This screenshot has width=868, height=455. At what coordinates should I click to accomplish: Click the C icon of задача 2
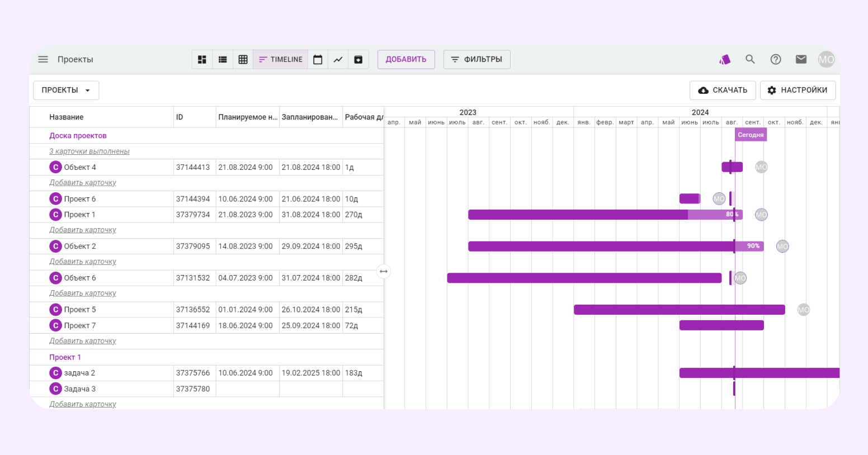click(x=55, y=373)
